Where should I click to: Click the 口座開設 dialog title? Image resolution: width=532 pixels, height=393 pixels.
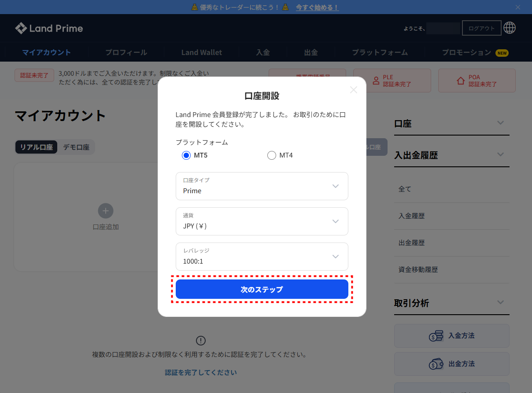click(262, 96)
